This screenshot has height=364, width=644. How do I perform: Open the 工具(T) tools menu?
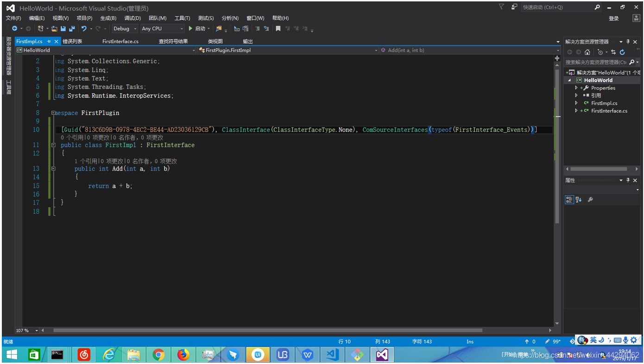(182, 18)
